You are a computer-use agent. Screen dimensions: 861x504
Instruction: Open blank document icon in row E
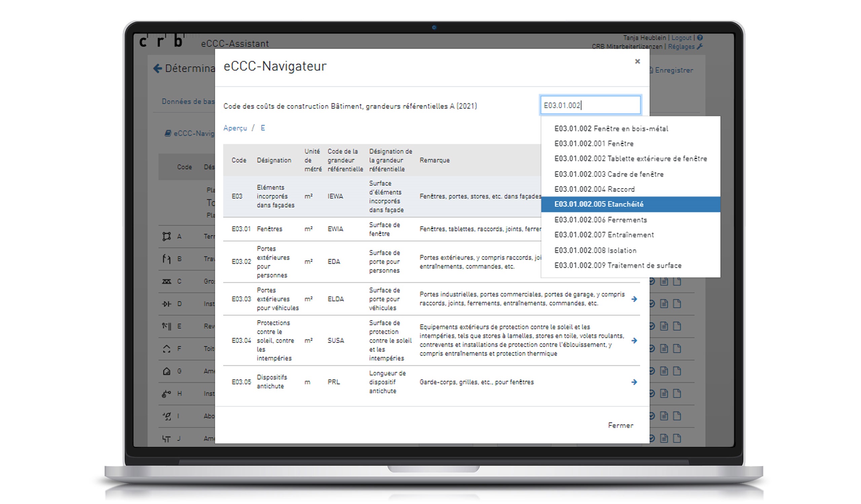pyautogui.click(x=677, y=326)
